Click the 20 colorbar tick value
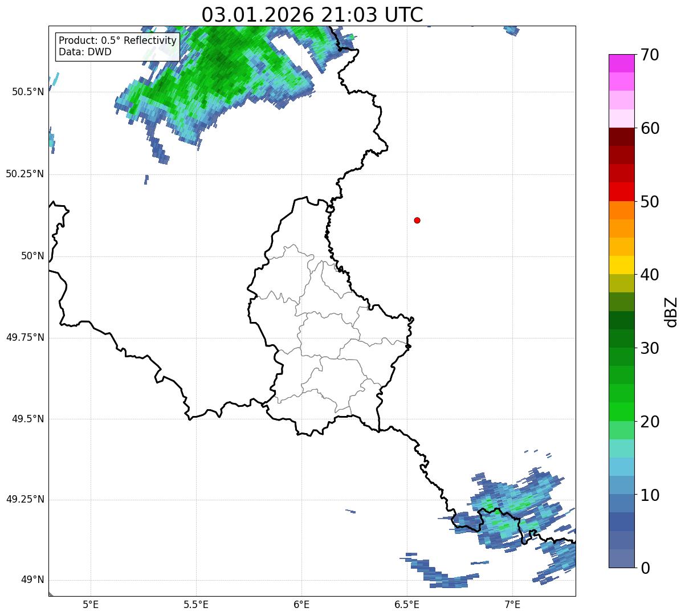Screen dimensions: 685x616 (x=650, y=422)
